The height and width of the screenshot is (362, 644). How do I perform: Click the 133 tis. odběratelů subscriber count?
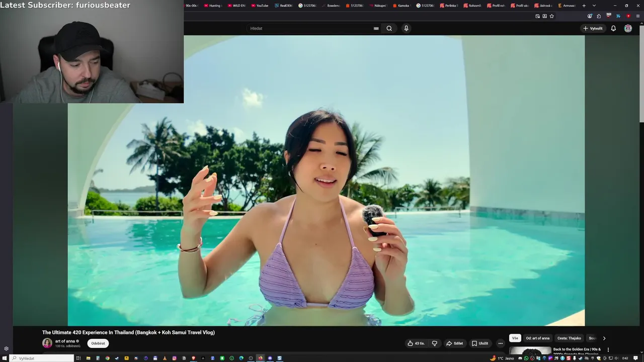(x=68, y=346)
